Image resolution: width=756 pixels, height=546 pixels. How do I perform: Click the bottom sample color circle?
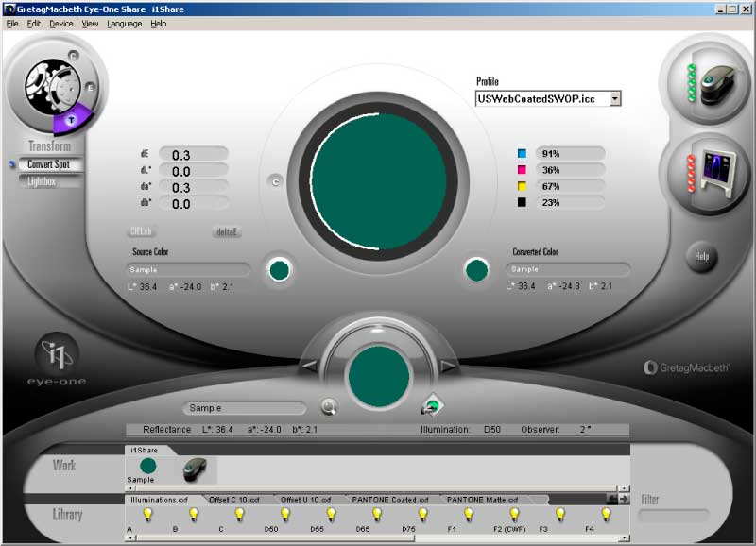click(x=379, y=376)
